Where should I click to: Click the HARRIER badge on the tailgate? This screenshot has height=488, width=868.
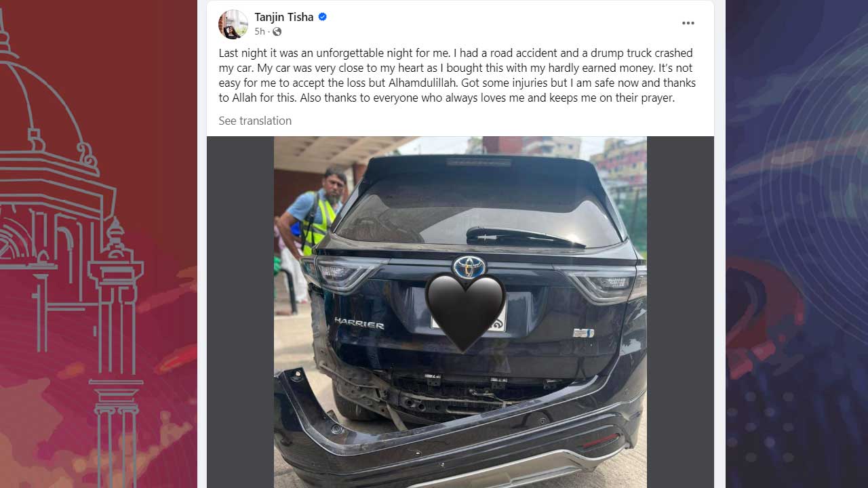pyautogui.click(x=359, y=323)
